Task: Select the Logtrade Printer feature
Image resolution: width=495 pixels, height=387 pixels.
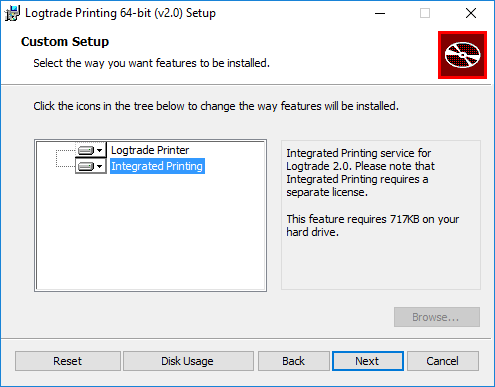Action: [x=150, y=150]
